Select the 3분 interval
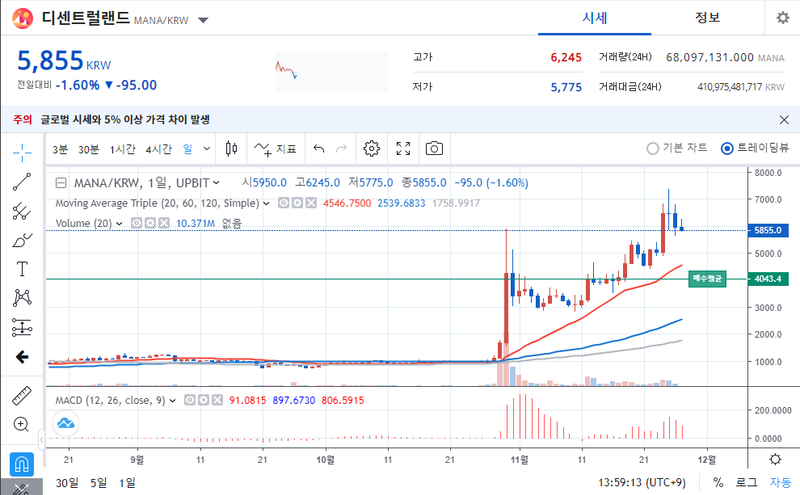Image resolution: width=800 pixels, height=495 pixels. point(60,149)
